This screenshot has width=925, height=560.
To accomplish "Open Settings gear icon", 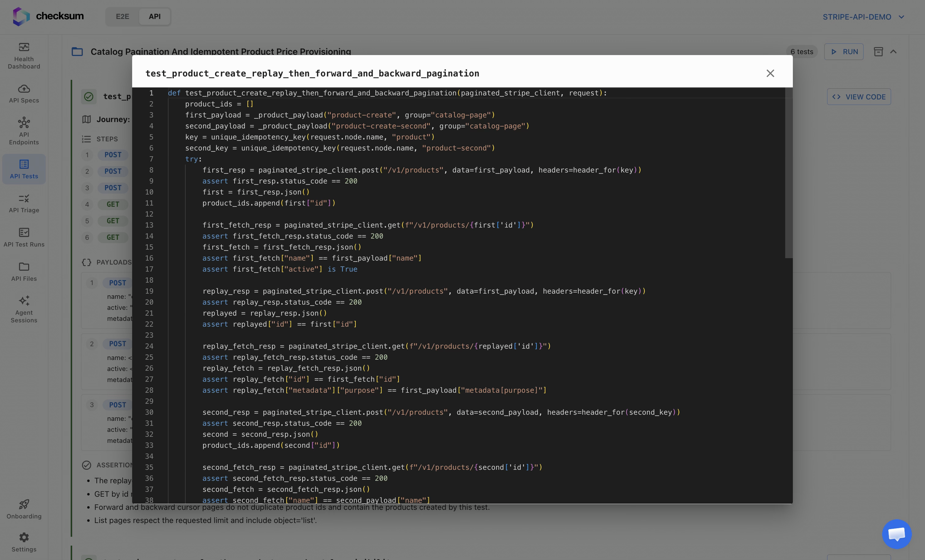I will 24,537.
